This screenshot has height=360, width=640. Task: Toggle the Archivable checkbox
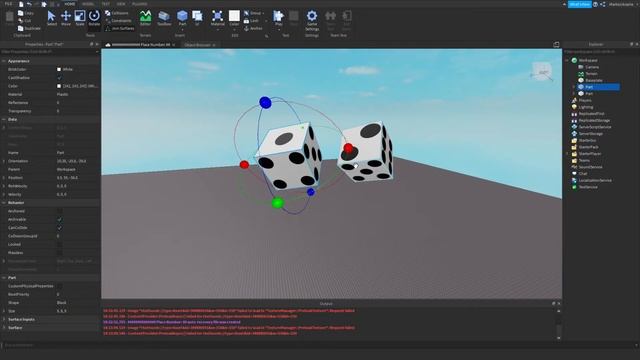60,220
